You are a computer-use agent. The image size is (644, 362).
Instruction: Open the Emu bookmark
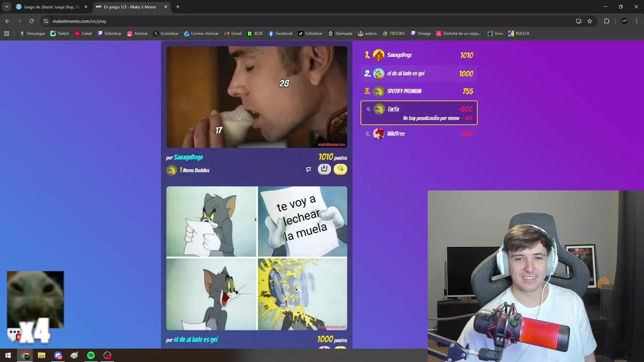pos(495,34)
